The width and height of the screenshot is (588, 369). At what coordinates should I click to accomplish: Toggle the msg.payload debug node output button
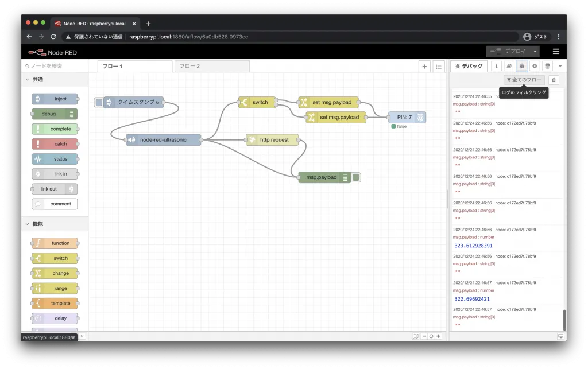pos(357,177)
